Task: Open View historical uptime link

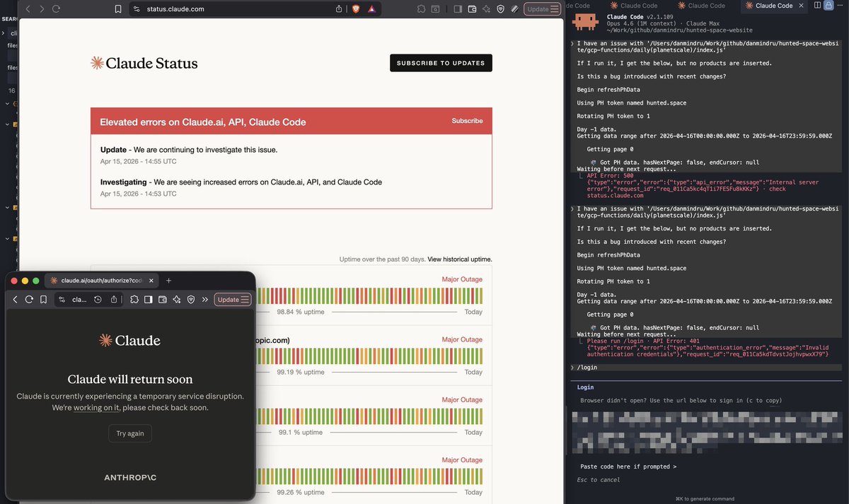Action: [x=460, y=259]
